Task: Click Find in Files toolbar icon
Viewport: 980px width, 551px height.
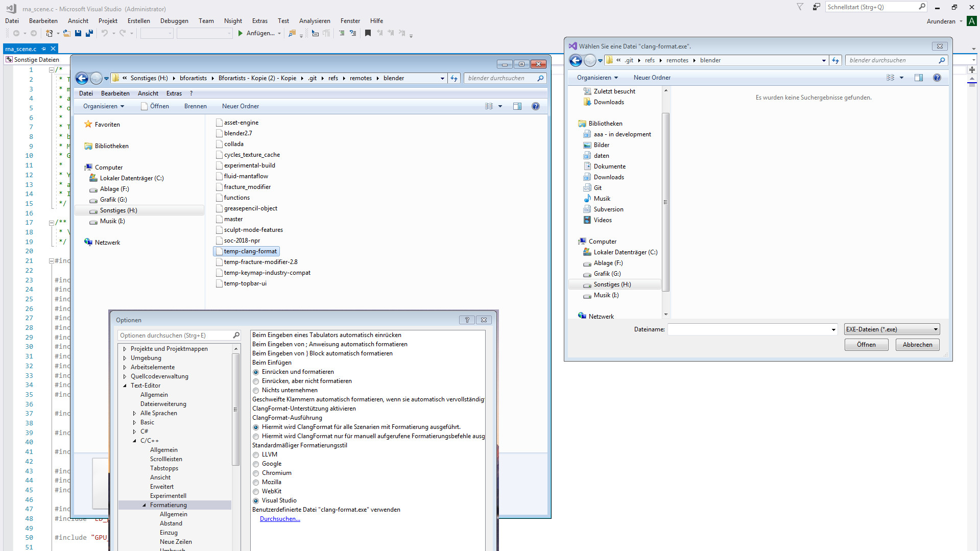Action: 292,33
